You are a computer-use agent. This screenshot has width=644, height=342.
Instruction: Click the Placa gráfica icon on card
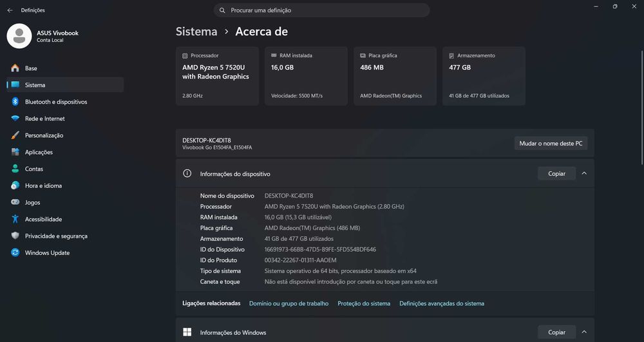(363, 55)
